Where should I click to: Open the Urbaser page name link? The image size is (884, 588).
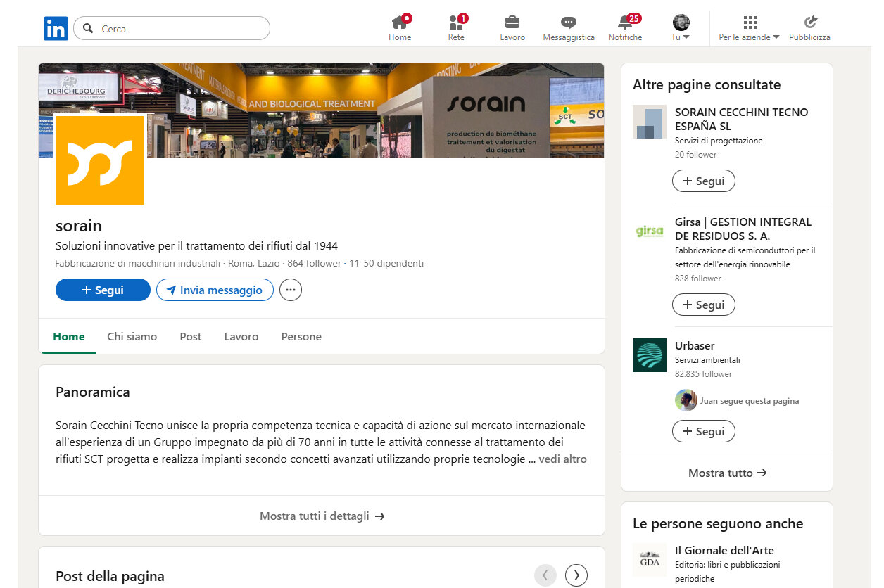click(x=695, y=345)
